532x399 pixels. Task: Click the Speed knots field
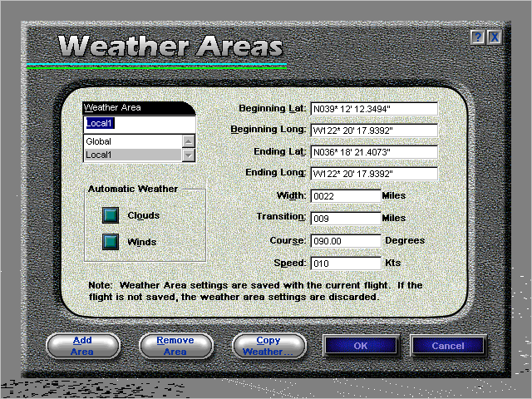[346, 264]
